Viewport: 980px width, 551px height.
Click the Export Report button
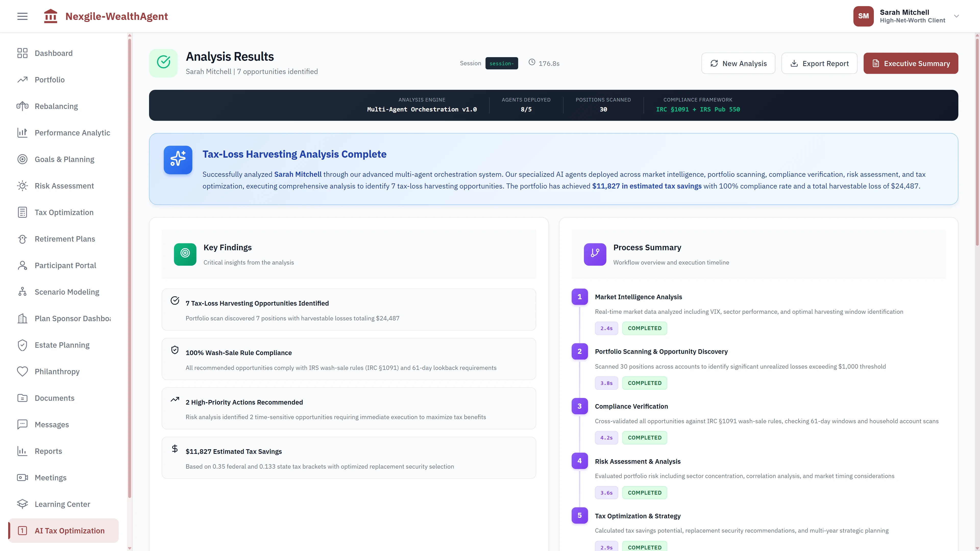coord(819,63)
